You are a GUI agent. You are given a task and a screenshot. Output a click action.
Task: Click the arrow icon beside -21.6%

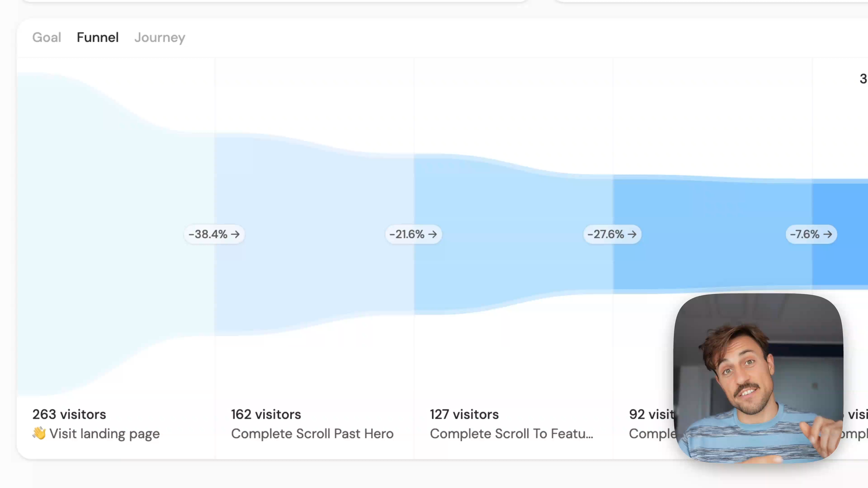tap(433, 235)
